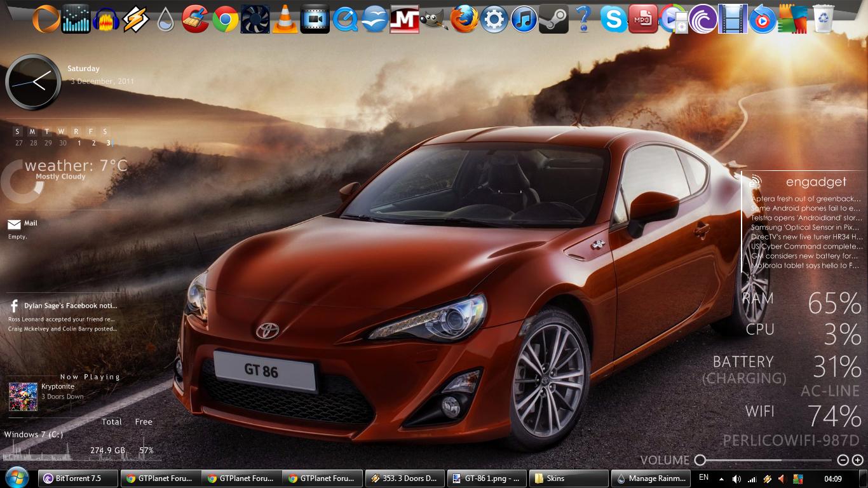Click the VOLUME slider knob
The width and height of the screenshot is (868, 488).
click(700, 459)
